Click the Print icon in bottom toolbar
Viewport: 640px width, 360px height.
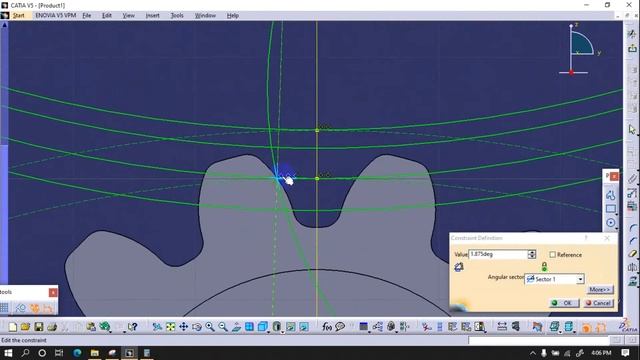51,327
